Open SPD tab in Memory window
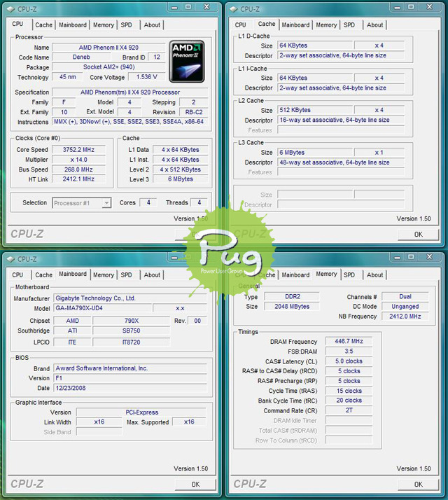This screenshot has width=448, height=500. 349,275
